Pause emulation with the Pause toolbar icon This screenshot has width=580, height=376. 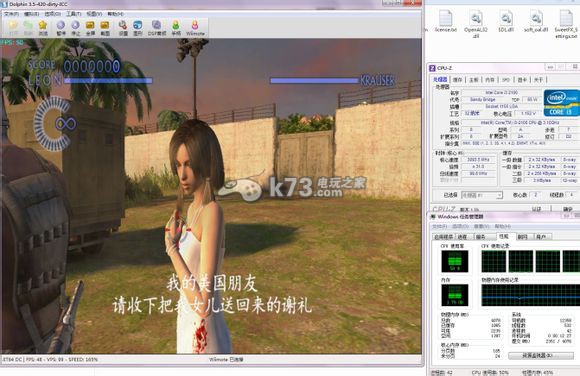pyautogui.click(x=61, y=27)
